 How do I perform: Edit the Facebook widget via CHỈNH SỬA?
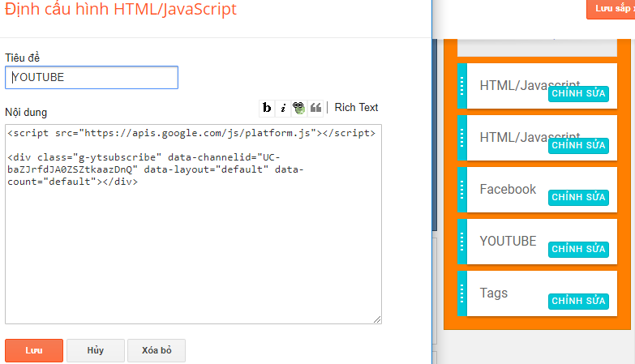coord(578,197)
